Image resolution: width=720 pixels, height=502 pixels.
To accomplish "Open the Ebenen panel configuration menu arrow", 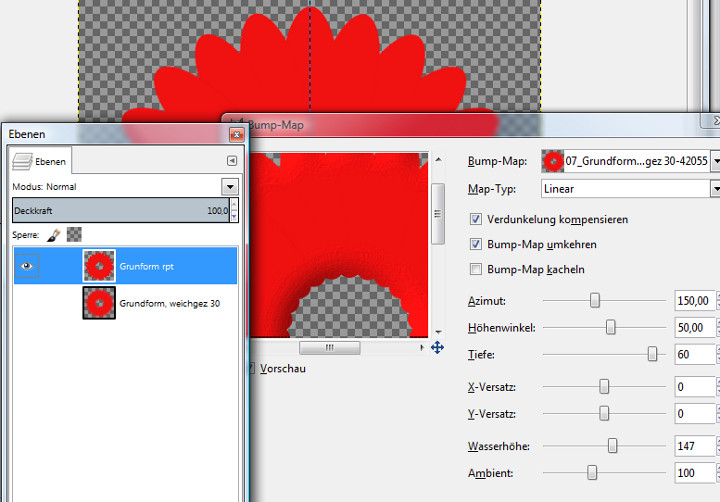I will point(231,160).
